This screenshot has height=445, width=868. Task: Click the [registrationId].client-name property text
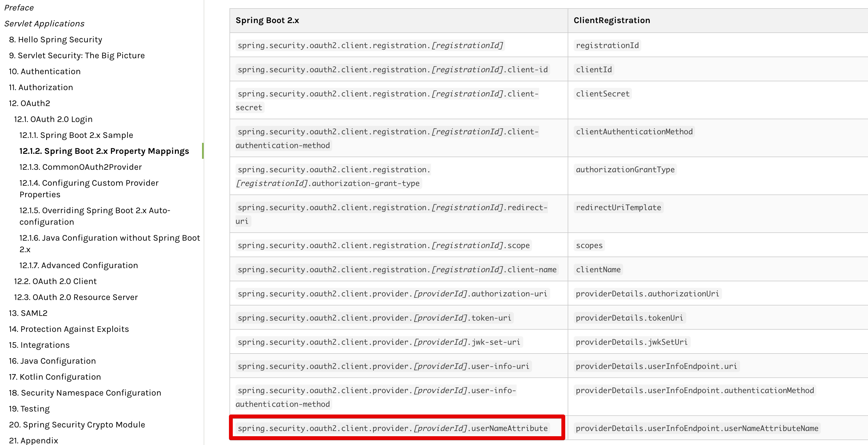(x=397, y=269)
